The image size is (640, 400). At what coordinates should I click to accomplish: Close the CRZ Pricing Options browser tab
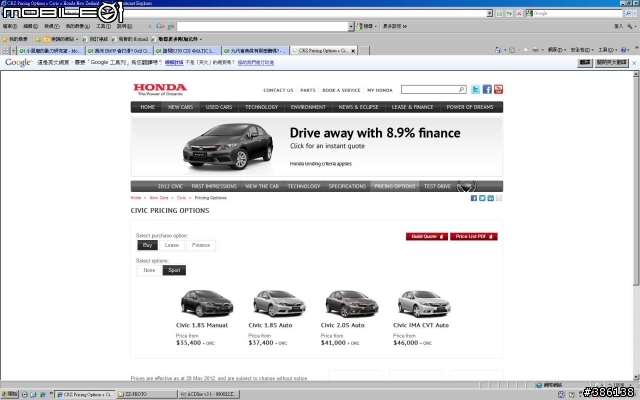pos(353,51)
